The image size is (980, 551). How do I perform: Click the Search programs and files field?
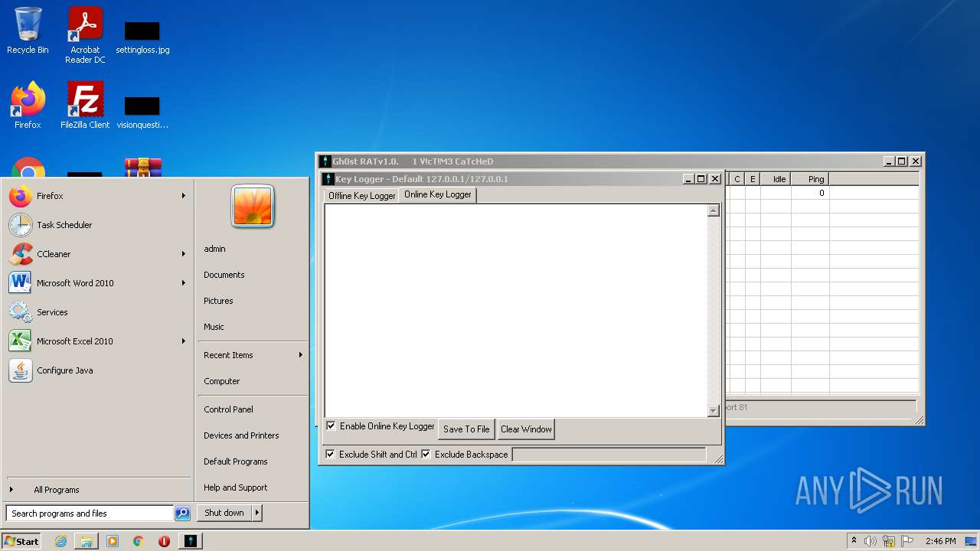[x=90, y=514]
